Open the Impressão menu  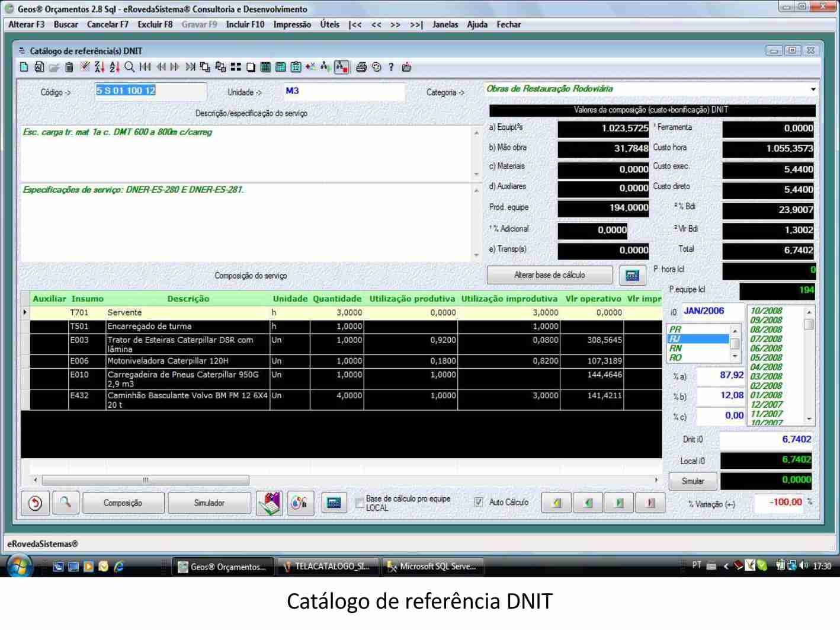[x=292, y=24]
